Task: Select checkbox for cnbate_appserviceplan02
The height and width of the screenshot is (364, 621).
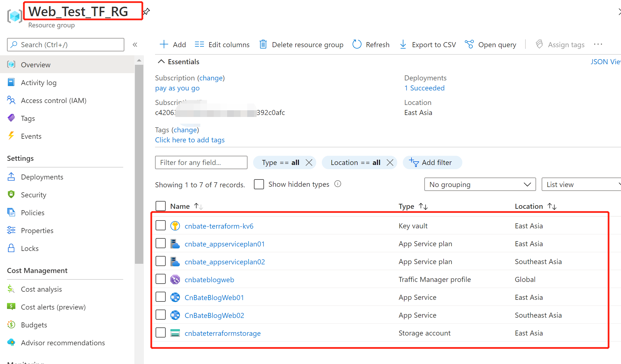Action: tap(161, 261)
